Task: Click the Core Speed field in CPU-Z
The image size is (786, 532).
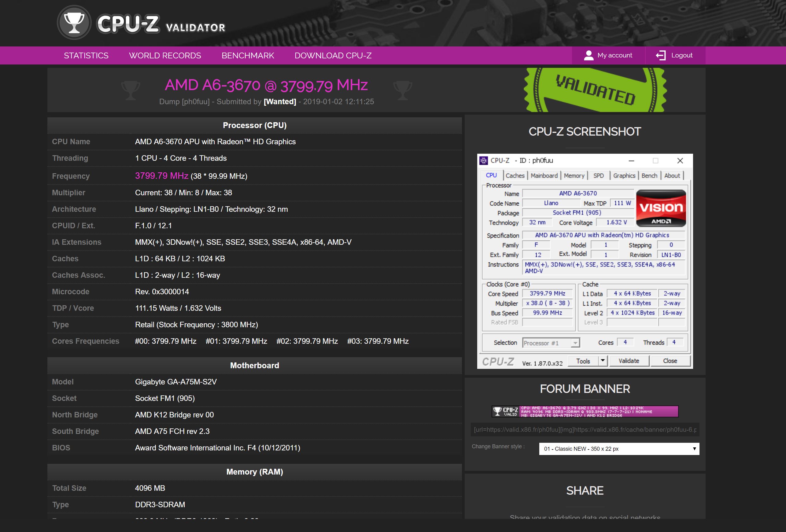Action: [x=547, y=294]
